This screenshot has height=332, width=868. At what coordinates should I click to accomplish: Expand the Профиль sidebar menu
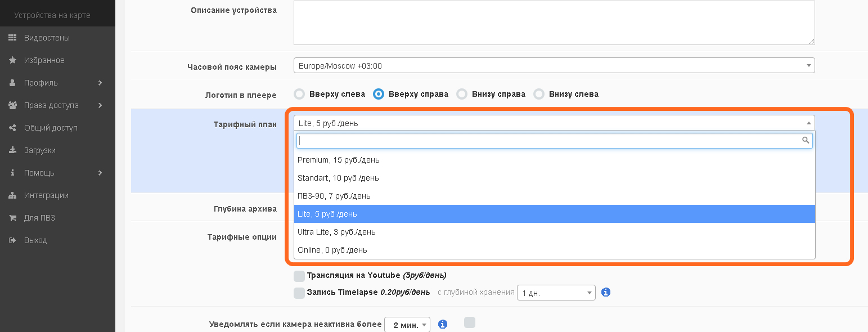tap(57, 83)
